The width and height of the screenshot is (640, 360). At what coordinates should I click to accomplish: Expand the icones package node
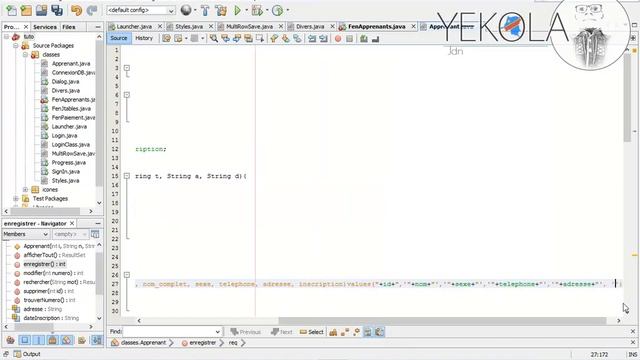coord(25,189)
